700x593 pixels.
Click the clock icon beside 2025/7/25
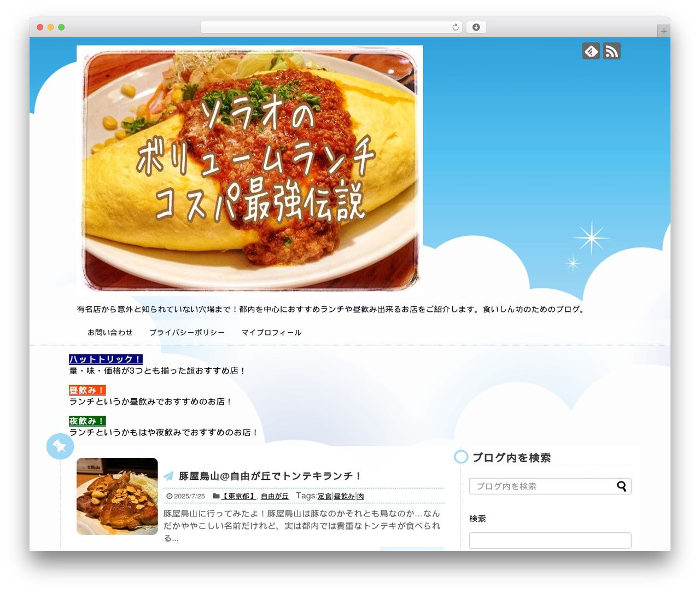coord(170,496)
